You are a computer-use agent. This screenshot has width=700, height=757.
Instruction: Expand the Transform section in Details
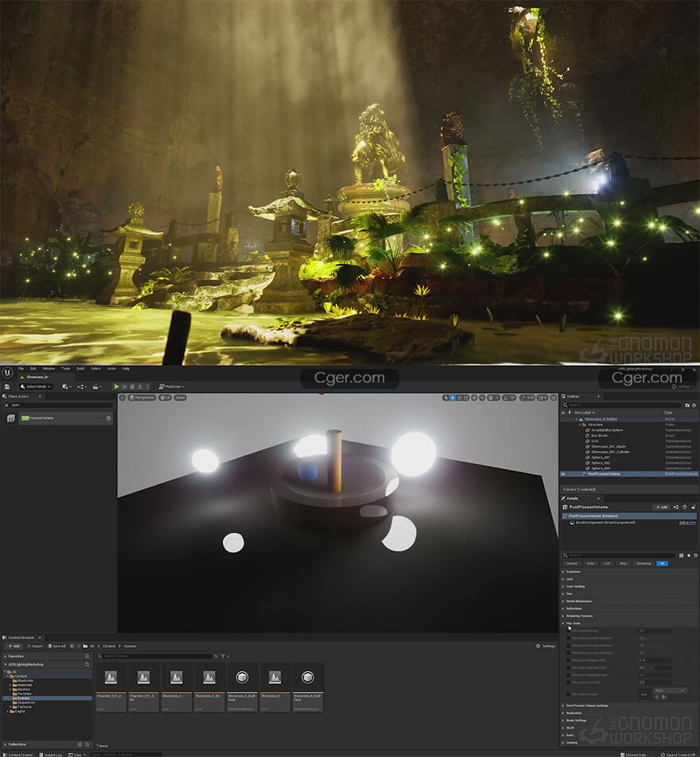click(563, 572)
